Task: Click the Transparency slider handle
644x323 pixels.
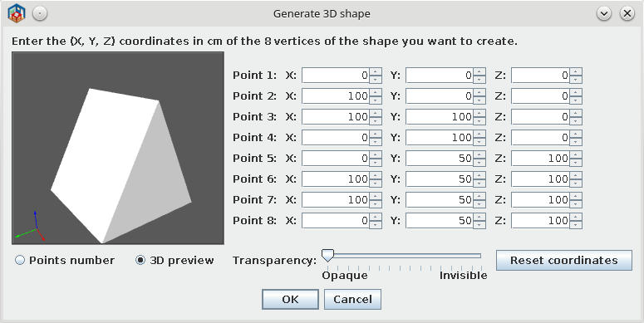Action: coord(327,255)
